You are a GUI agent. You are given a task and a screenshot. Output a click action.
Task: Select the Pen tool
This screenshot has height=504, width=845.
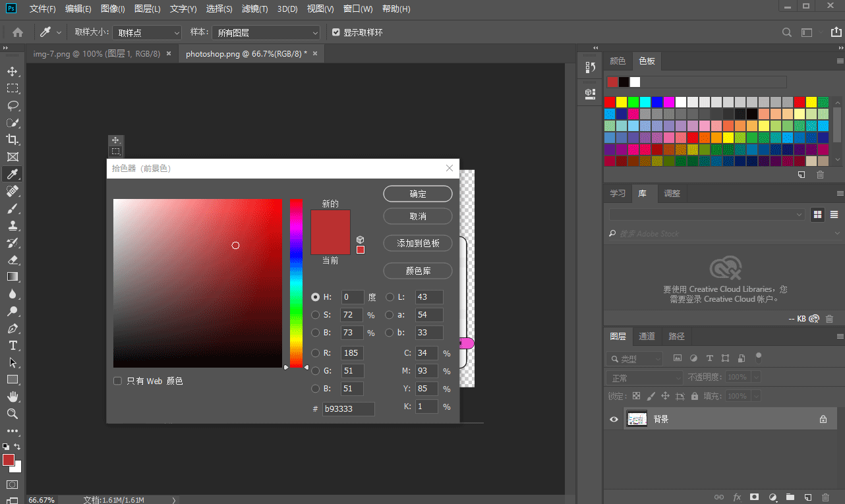point(12,328)
